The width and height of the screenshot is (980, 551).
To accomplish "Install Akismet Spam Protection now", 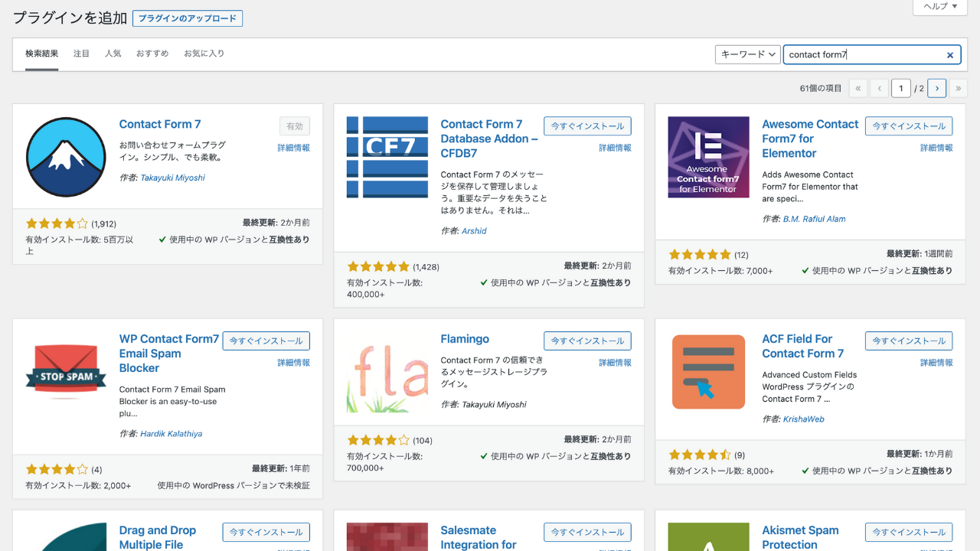I will coord(909,533).
